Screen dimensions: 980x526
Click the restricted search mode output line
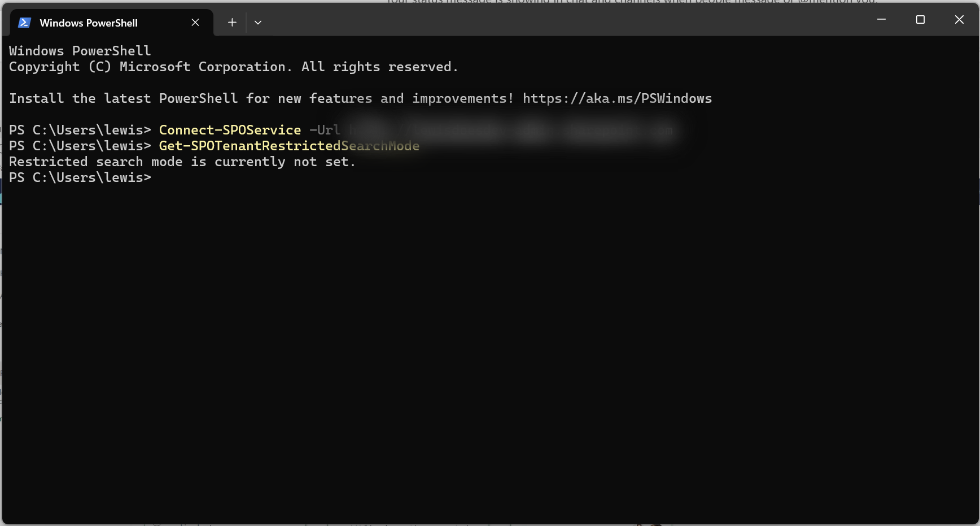click(x=182, y=162)
